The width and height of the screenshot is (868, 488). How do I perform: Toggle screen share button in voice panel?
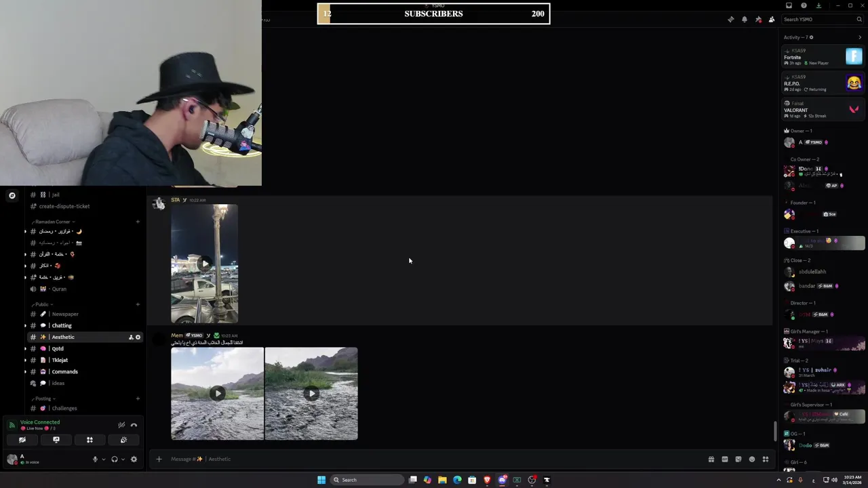point(56,440)
